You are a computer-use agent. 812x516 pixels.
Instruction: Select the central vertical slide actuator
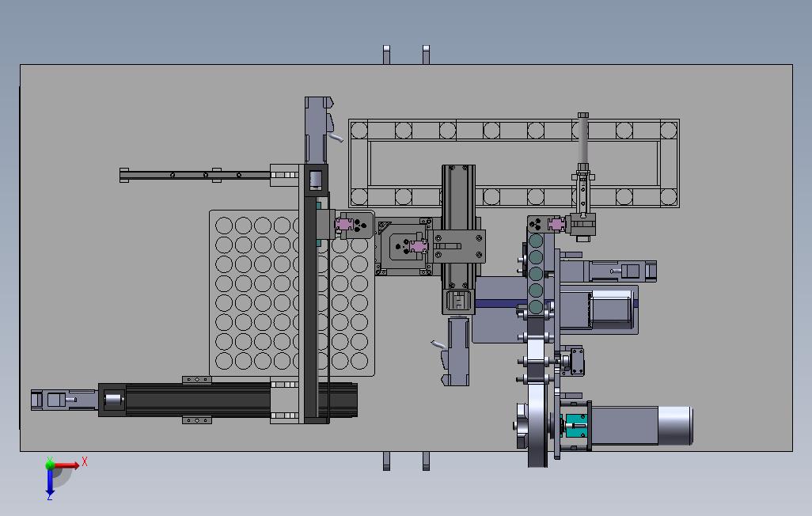click(x=458, y=239)
